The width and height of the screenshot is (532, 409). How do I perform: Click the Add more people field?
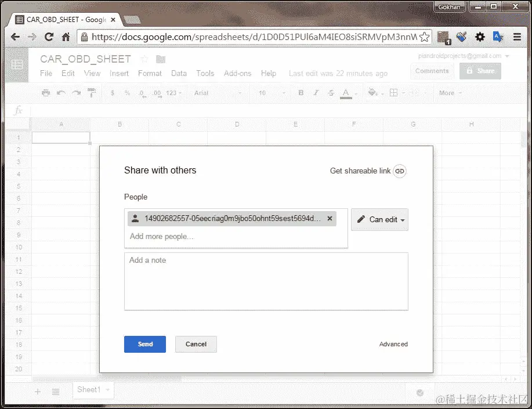pos(236,237)
